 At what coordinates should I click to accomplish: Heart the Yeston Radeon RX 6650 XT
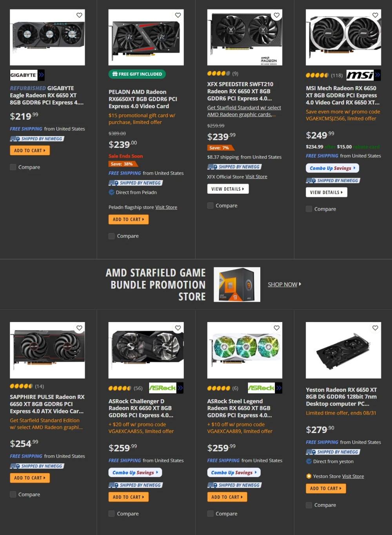click(375, 328)
